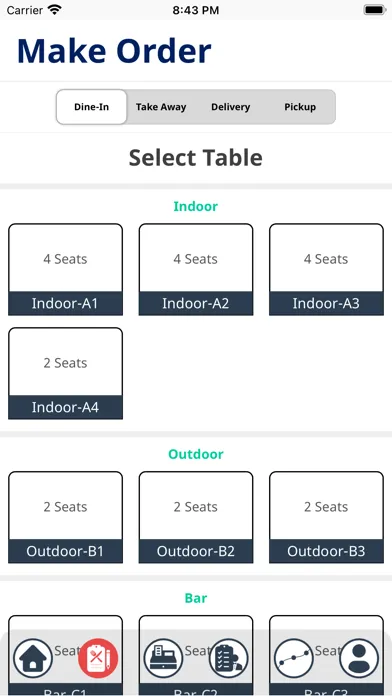Open the user profile icon
Screen dimensions: 392x696
tap(359, 658)
